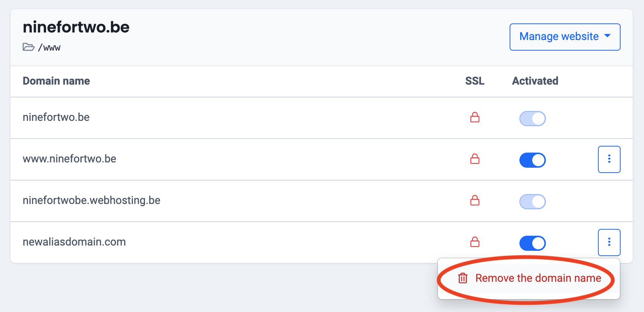Disable the newaliasdomain.com activated switch
644x312 pixels.
click(532, 243)
